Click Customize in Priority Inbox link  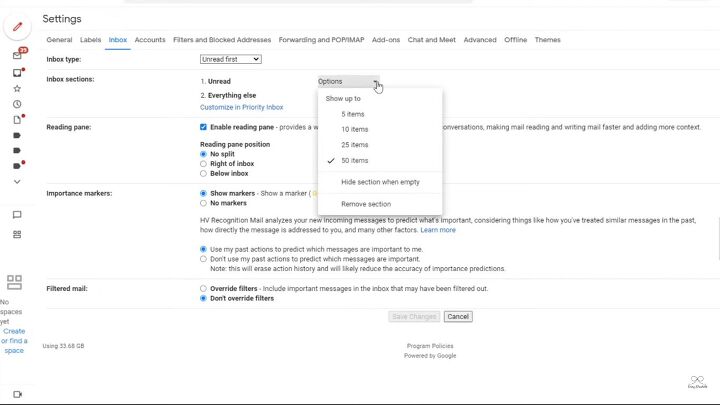click(242, 107)
